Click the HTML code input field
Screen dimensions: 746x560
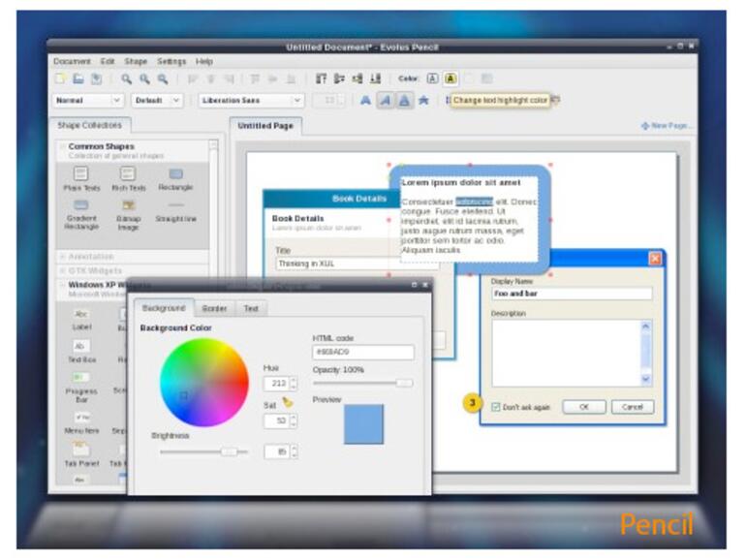[363, 352]
